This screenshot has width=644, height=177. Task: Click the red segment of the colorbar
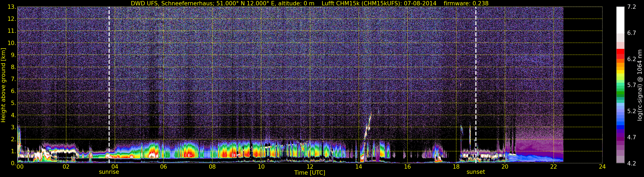click(620, 52)
